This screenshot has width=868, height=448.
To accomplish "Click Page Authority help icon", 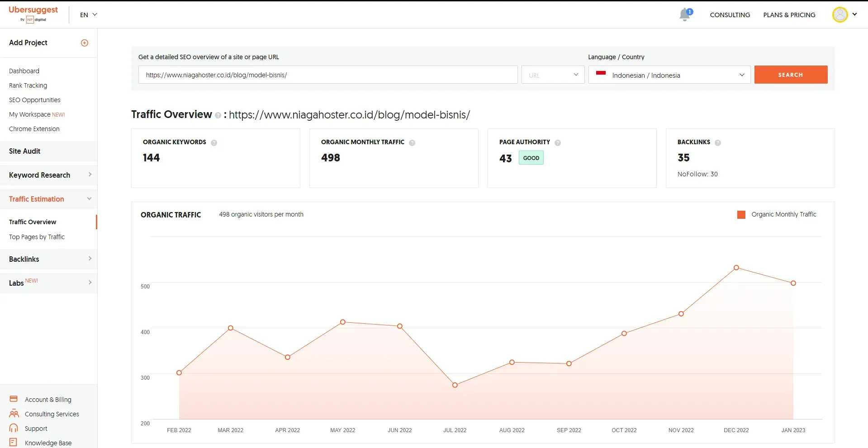I will click(x=558, y=143).
